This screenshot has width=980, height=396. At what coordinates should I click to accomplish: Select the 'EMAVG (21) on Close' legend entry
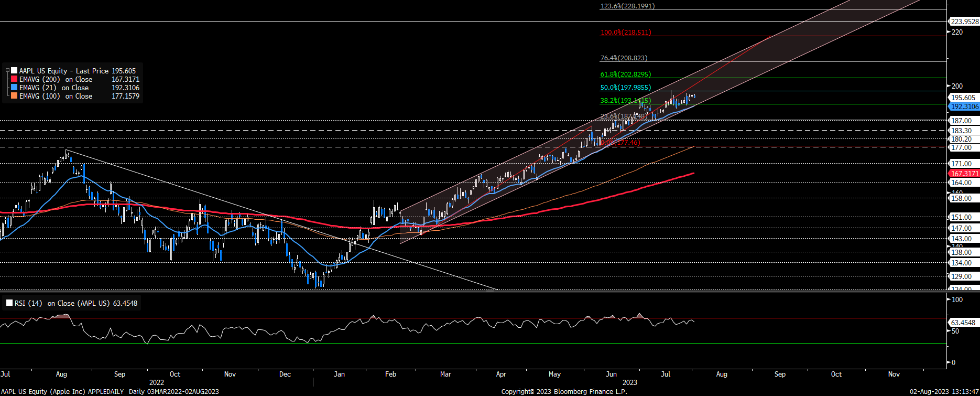(x=54, y=88)
